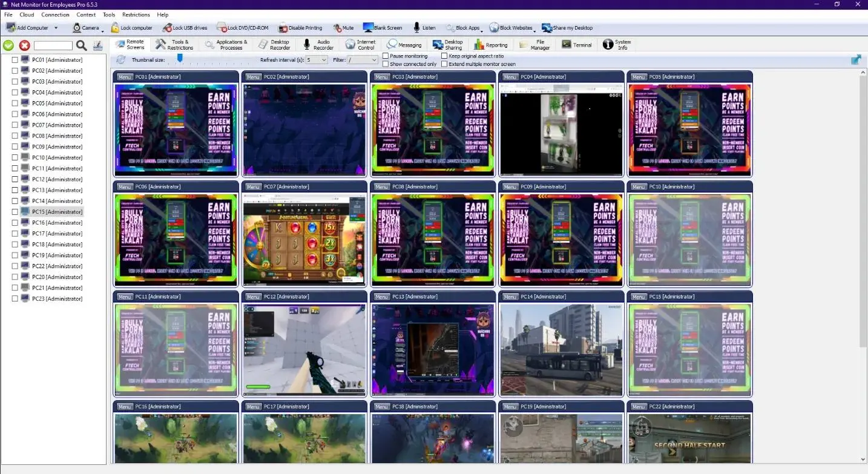Enable the Pause monitoring checkbox
Viewport: 868px width, 474px height.
click(x=386, y=56)
